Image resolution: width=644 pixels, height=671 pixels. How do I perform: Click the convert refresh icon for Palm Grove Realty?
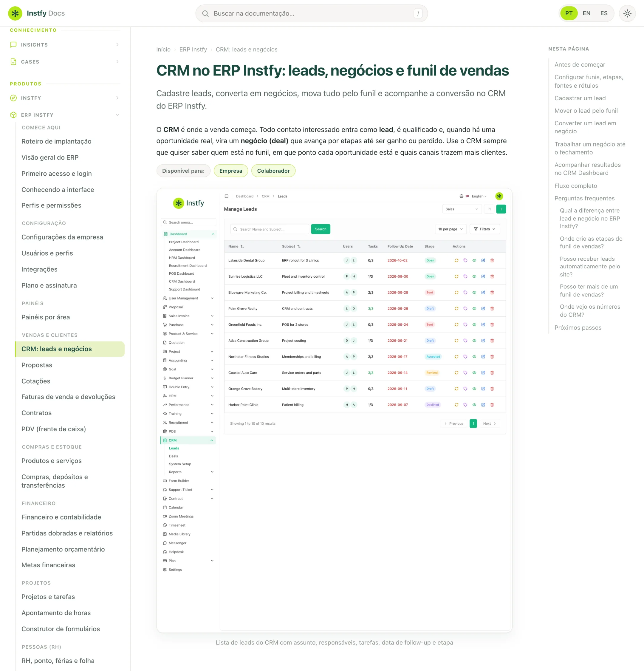coord(456,308)
